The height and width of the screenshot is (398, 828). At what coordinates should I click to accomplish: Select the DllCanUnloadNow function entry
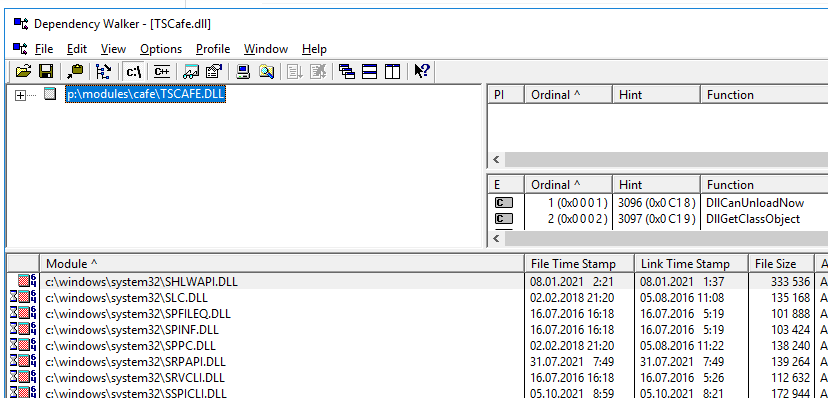tap(755, 203)
